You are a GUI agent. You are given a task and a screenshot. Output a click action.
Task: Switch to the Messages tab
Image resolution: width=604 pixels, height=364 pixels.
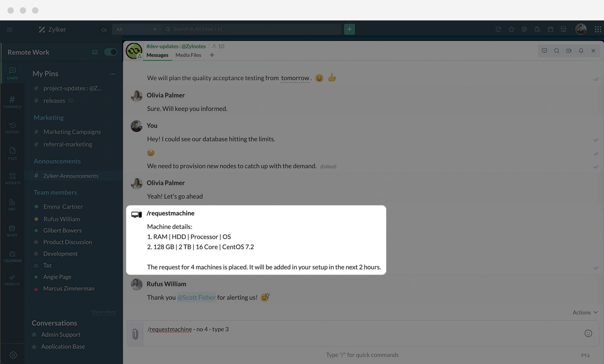click(x=157, y=55)
